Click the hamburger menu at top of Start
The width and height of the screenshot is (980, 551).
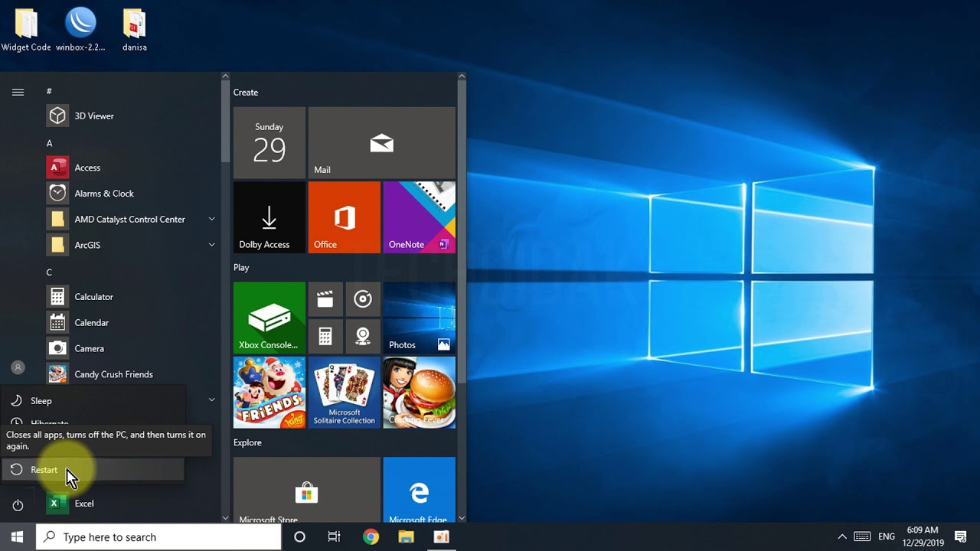18,92
